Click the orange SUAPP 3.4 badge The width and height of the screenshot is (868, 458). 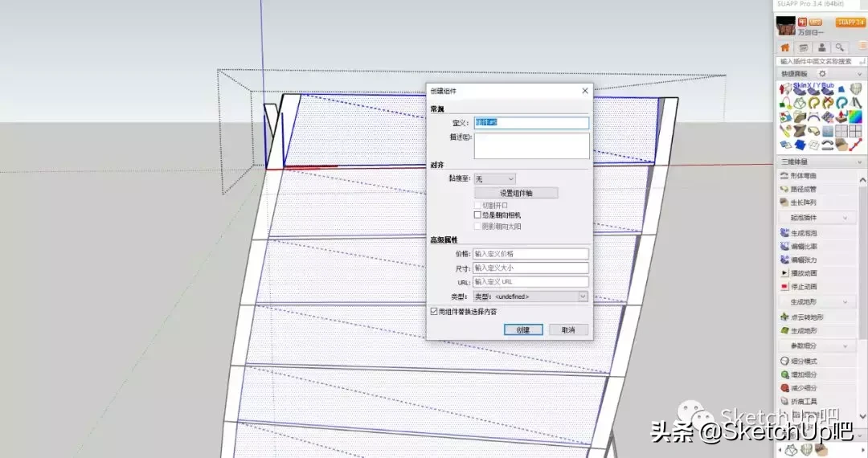(x=851, y=22)
